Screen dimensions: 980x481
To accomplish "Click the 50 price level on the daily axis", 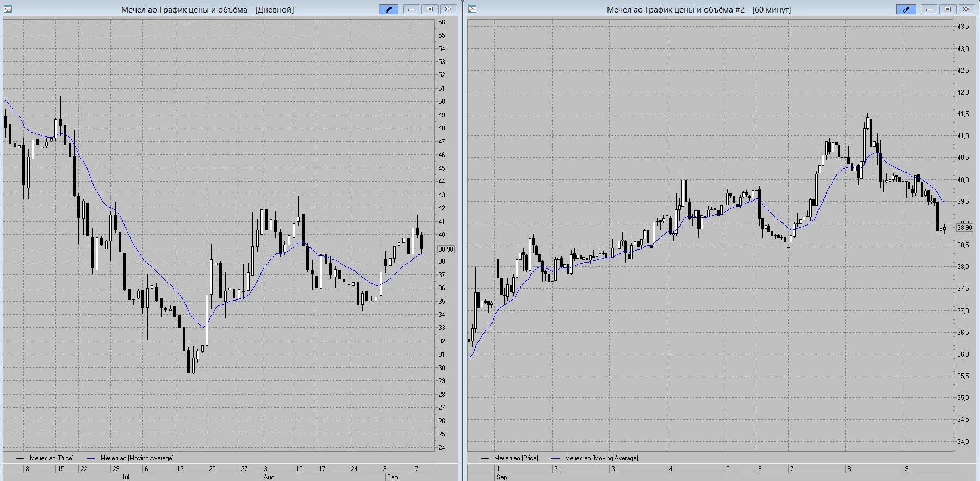I will point(442,102).
